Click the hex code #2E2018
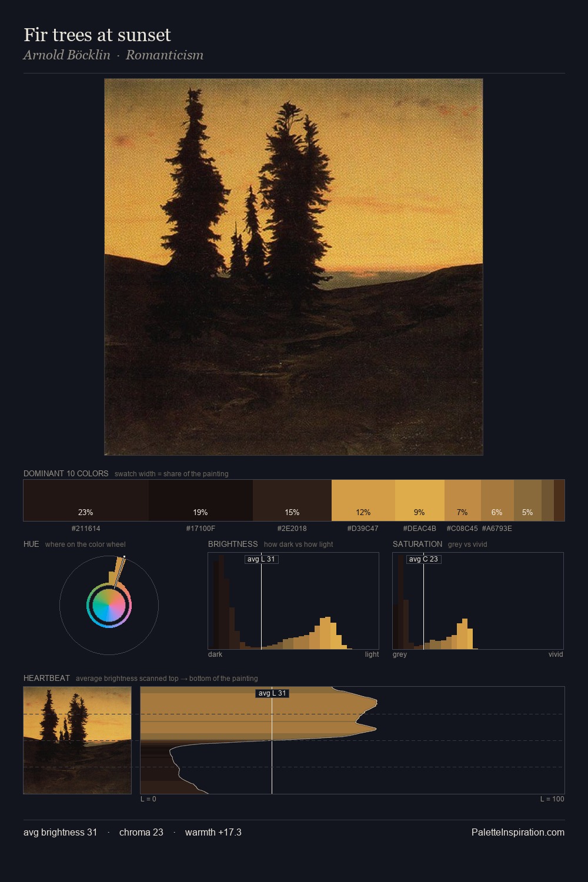The image size is (588, 882). (292, 529)
